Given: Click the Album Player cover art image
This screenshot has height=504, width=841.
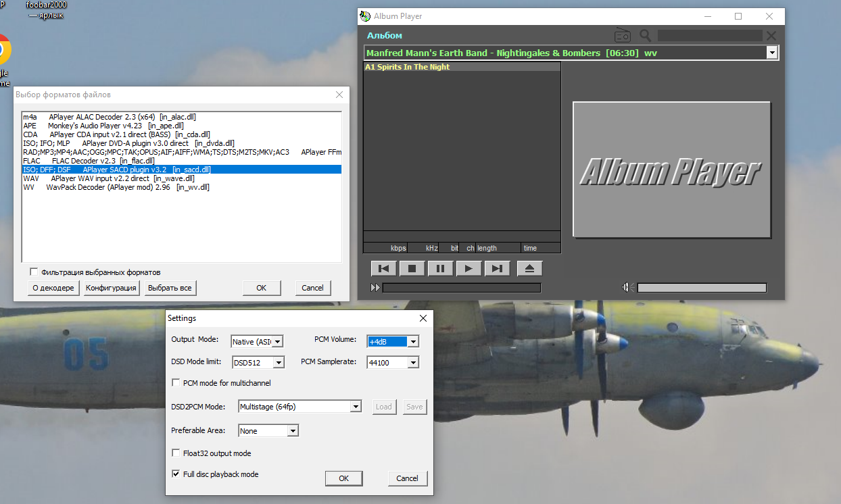Looking at the screenshot, I should pyautogui.click(x=672, y=170).
